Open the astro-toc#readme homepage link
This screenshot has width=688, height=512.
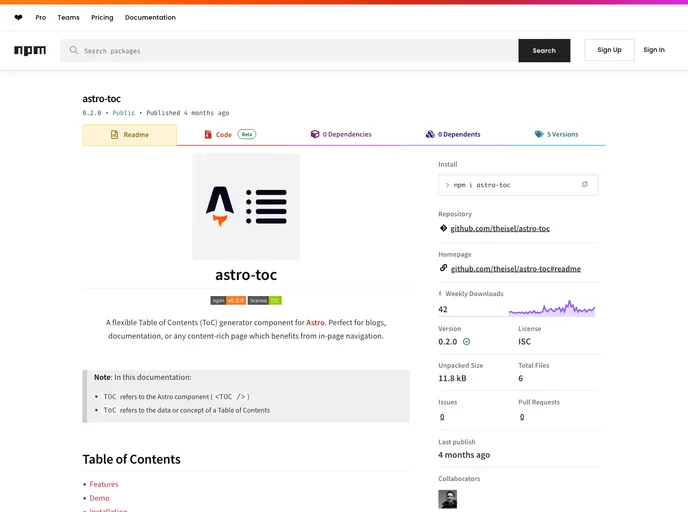coord(516,269)
